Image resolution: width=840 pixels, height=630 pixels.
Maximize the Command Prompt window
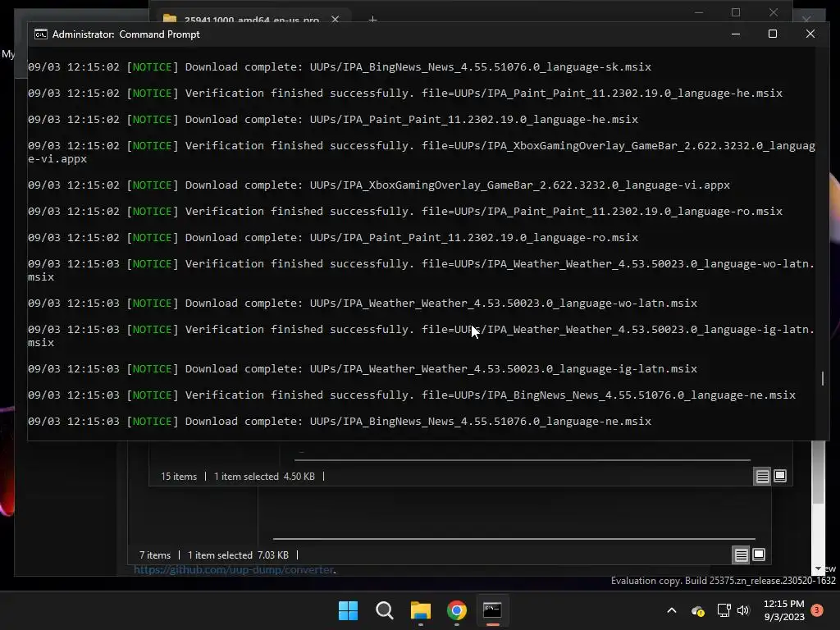click(773, 34)
